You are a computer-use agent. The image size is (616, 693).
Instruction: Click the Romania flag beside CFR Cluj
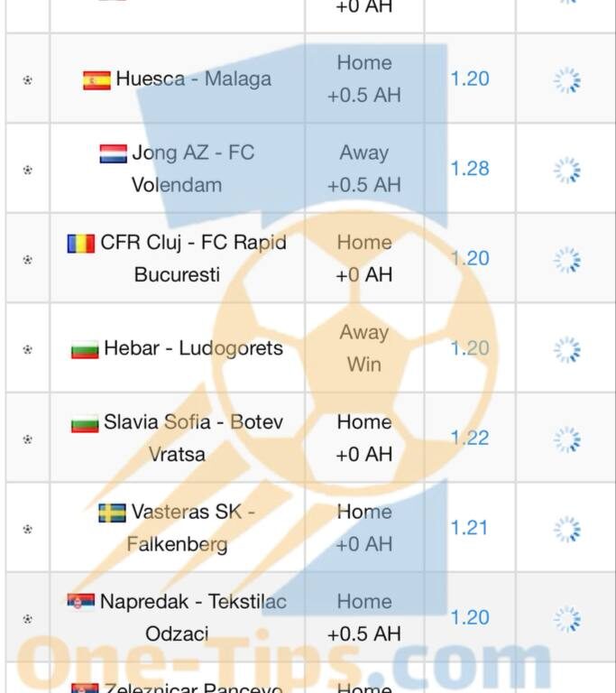pos(81,244)
